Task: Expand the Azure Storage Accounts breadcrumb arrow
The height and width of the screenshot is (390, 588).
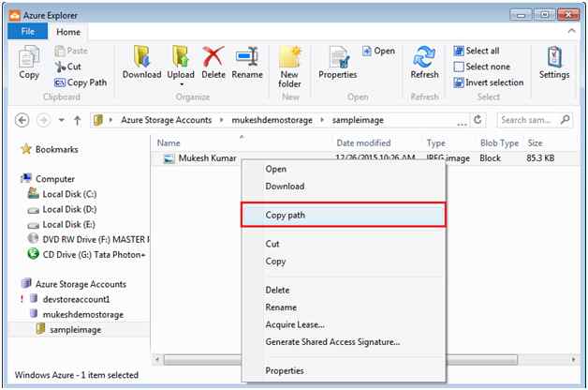Action: [x=222, y=120]
